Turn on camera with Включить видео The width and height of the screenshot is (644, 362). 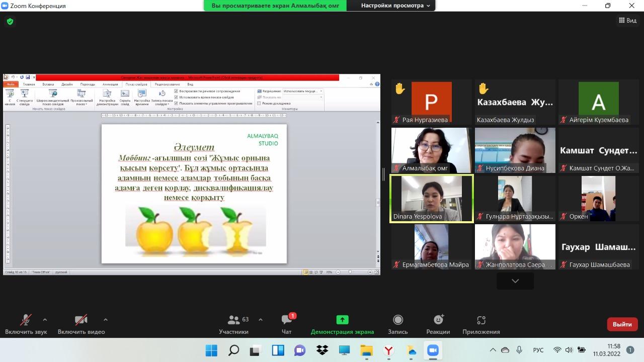pos(81,324)
